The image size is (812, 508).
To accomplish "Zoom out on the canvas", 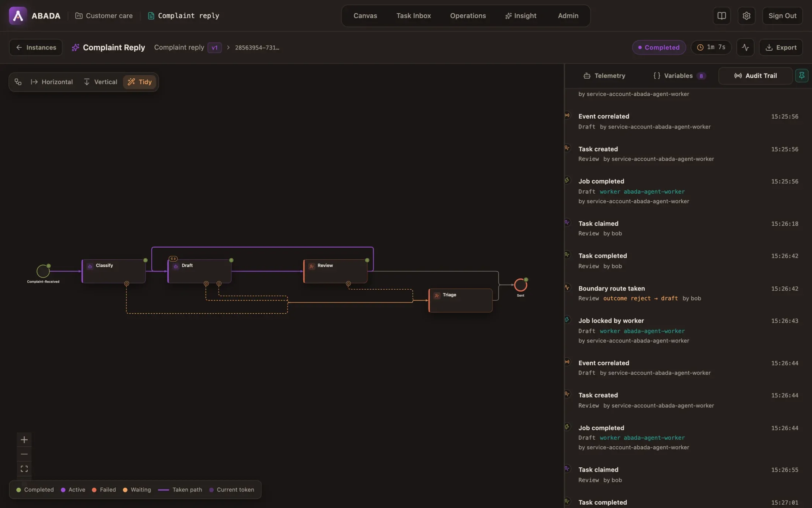I will 24,454.
